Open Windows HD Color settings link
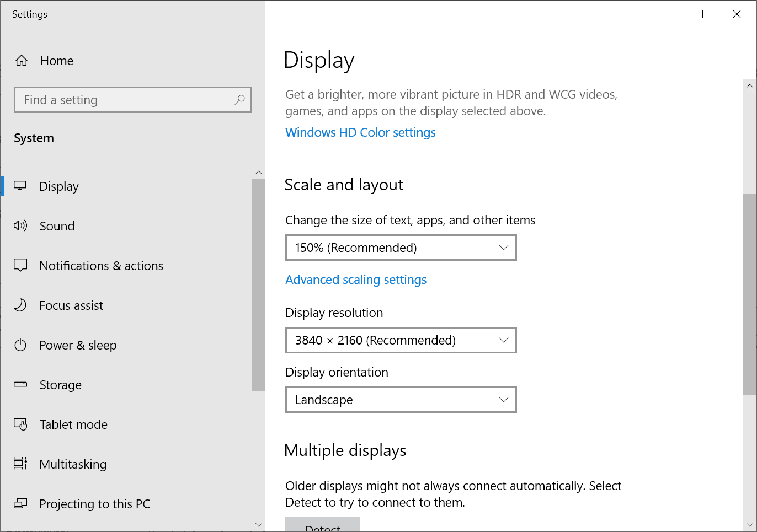The width and height of the screenshot is (757, 532). pos(360,132)
